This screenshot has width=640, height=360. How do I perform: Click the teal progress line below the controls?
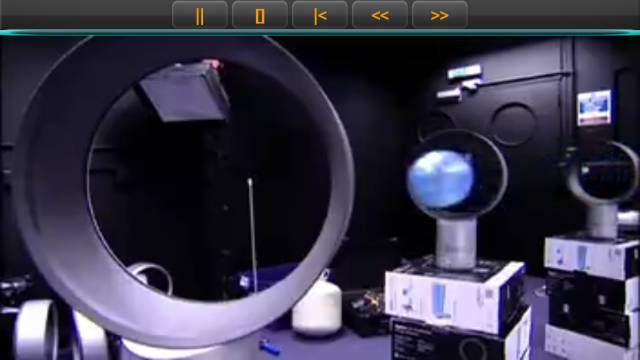pos(320,33)
